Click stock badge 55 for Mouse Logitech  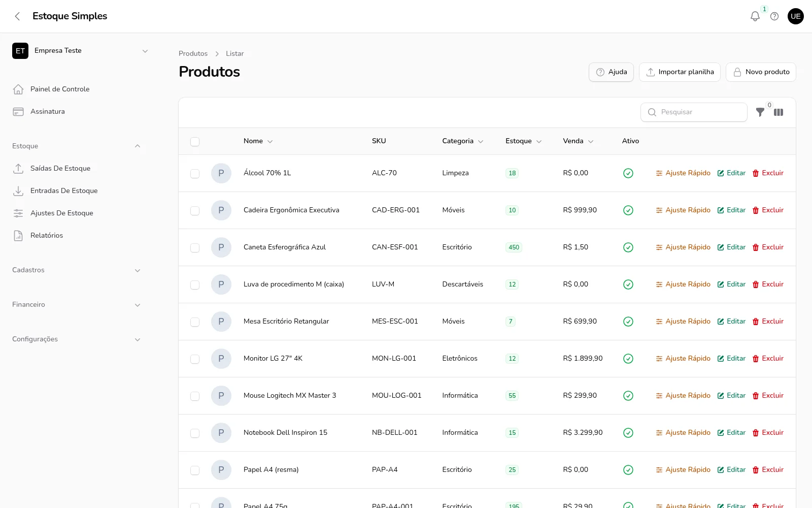512,396
